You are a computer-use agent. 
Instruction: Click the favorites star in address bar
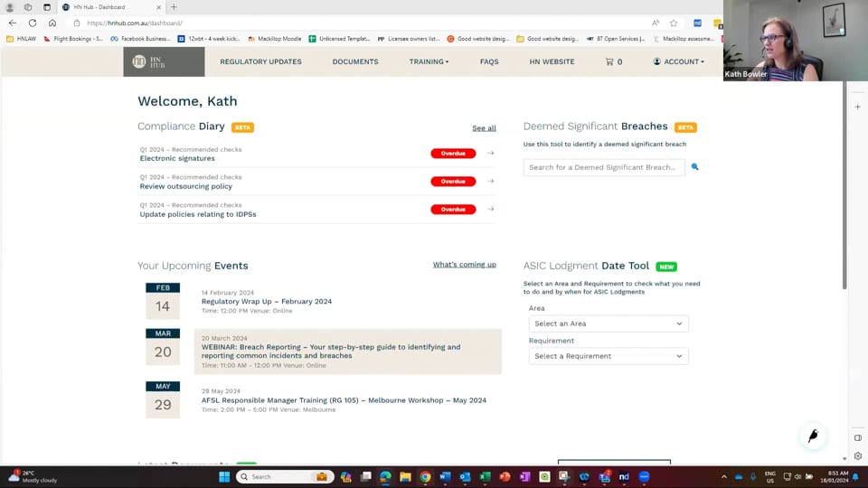[673, 23]
